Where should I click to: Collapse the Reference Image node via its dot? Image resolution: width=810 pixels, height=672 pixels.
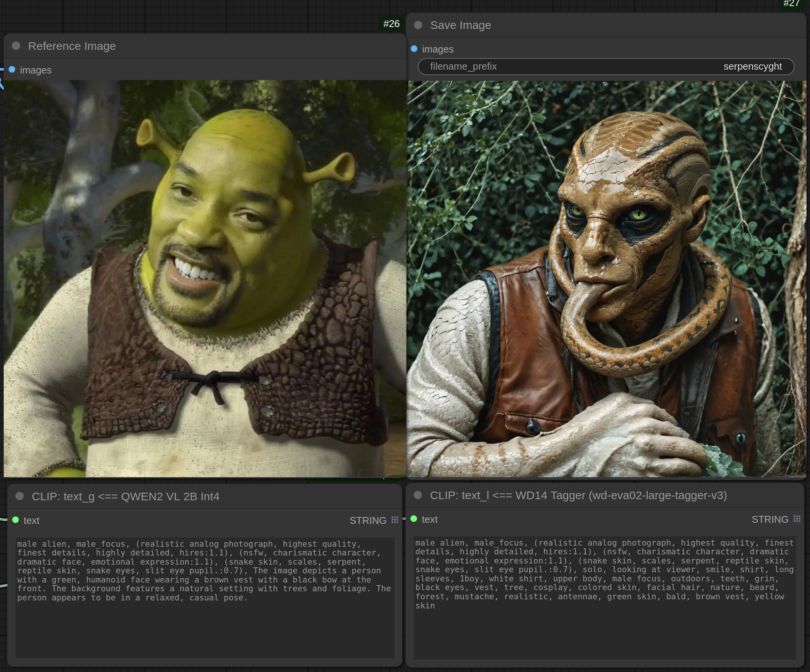click(16, 46)
